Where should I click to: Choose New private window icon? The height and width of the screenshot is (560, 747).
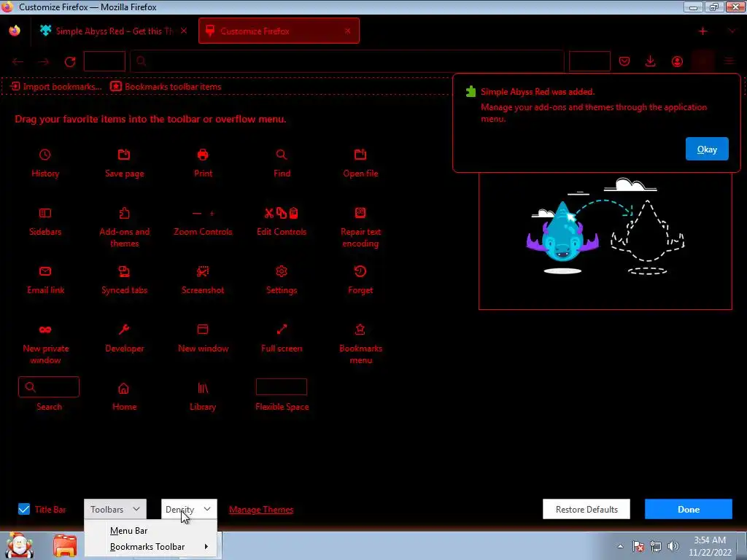pyautogui.click(x=44, y=330)
